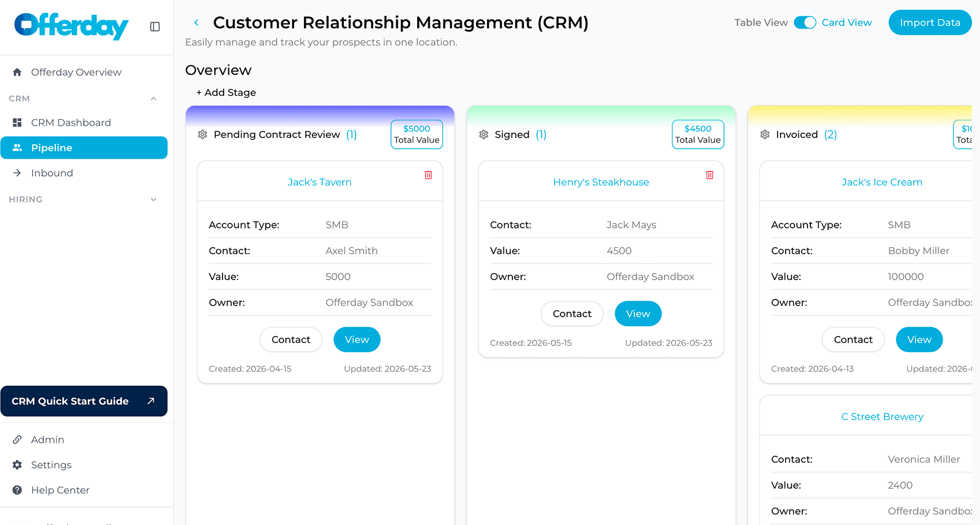Click contact name Bobby Miller
This screenshot has width=980, height=525.
coord(918,251)
